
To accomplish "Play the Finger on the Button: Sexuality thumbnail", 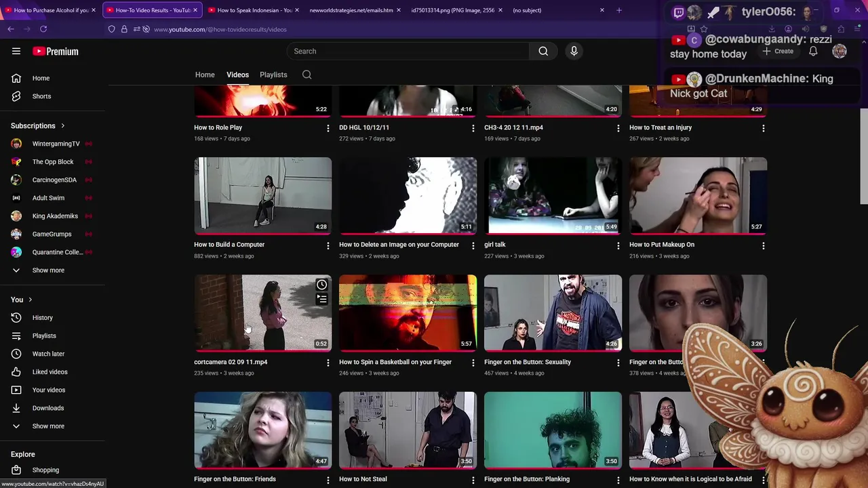I will coord(553,313).
